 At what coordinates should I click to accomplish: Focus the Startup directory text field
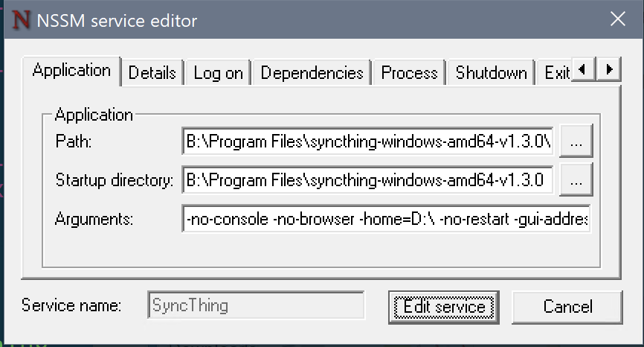pos(367,180)
